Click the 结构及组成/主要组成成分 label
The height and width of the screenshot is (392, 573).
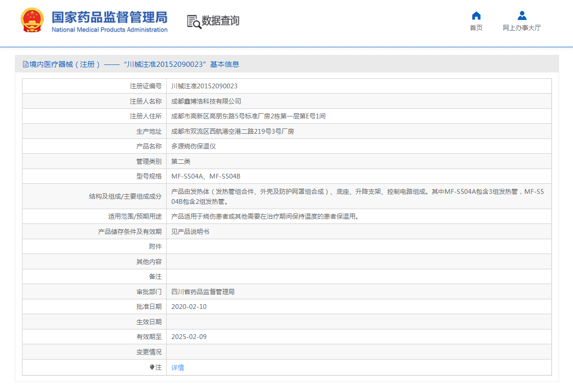pyautogui.click(x=125, y=196)
